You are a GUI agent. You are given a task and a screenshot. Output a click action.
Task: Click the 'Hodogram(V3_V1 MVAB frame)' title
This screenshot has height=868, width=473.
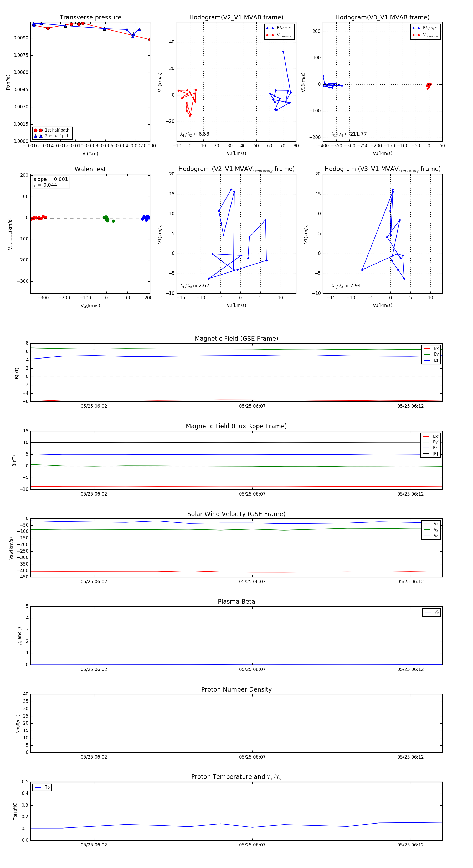coord(382,18)
